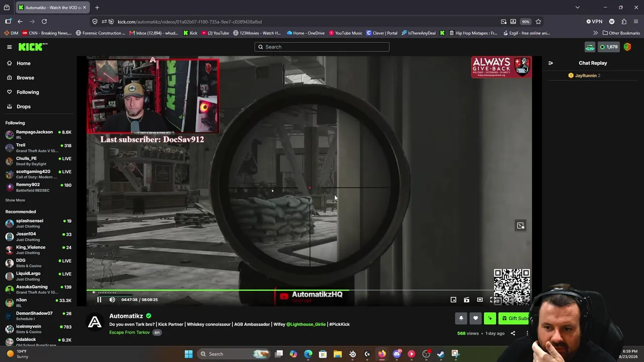Follow Automatikz with the heart button

coord(475,318)
